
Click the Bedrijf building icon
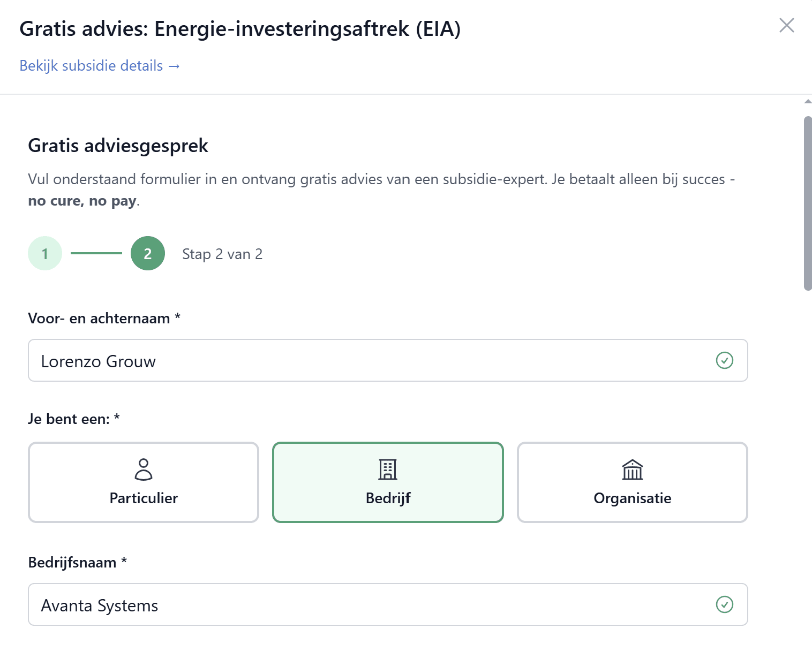pyautogui.click(x=387, y=469)
